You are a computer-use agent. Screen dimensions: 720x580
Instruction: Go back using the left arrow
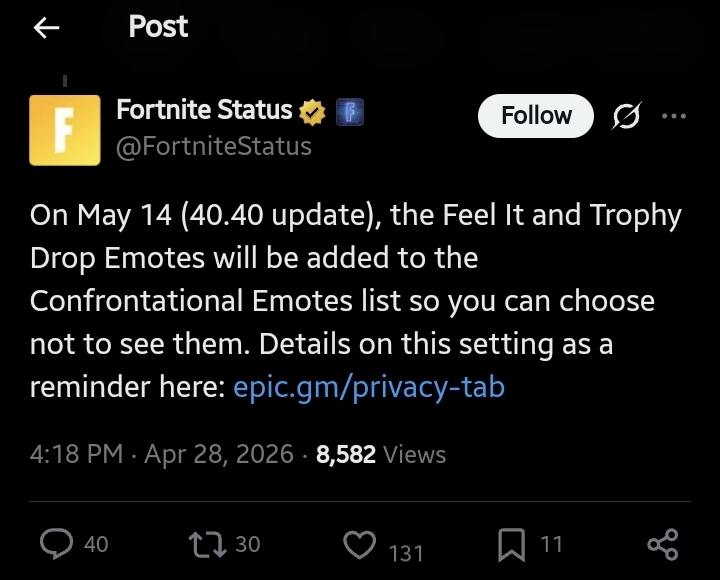click(47, 28)
